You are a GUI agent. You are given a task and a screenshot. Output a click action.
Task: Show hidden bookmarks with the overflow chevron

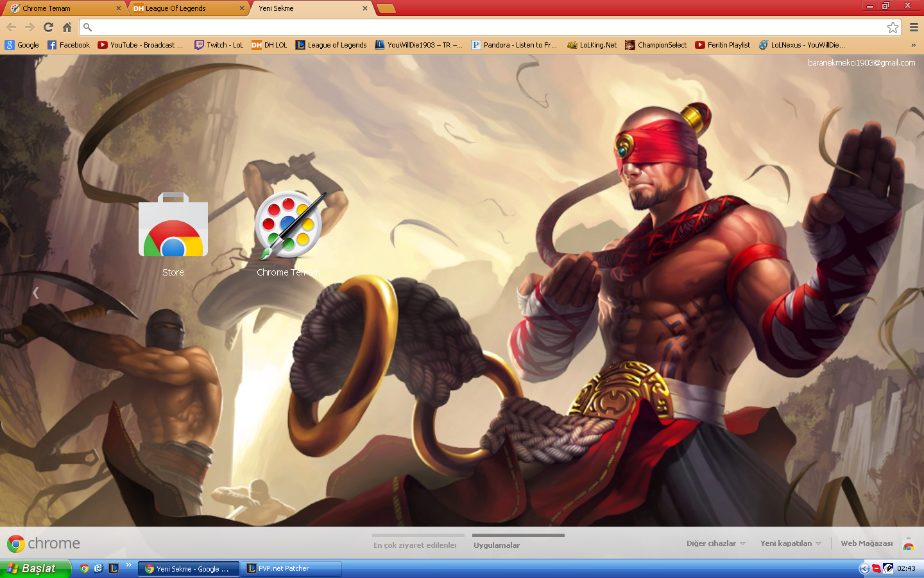click(x=913, y=45)
